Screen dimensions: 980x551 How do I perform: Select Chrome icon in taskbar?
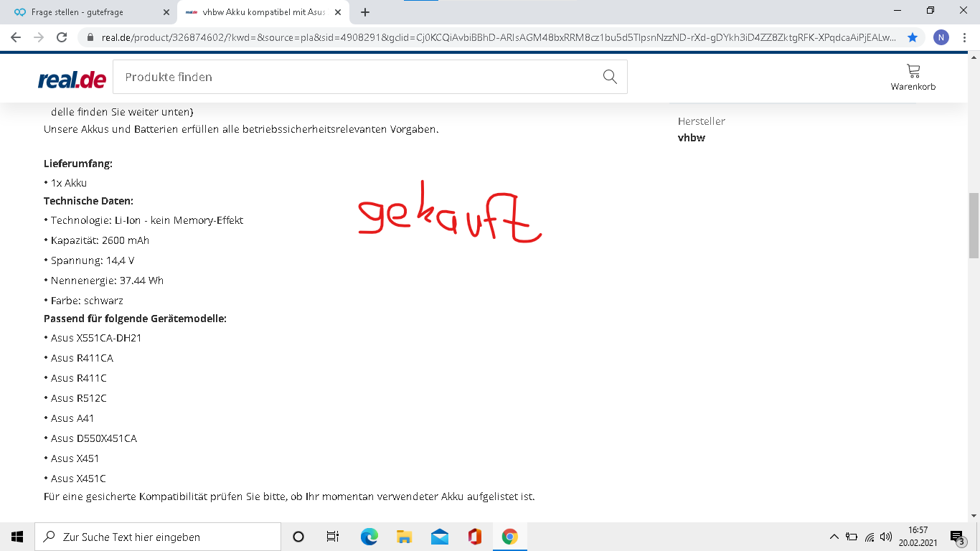[x=510, y=537]
